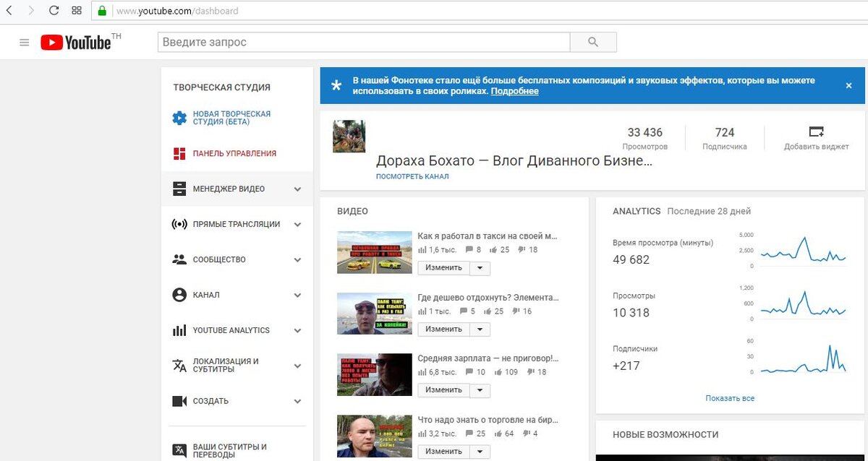Open thumbnail of Средняя зарплата video
The image size is (868, 461).
click(374, 374)
